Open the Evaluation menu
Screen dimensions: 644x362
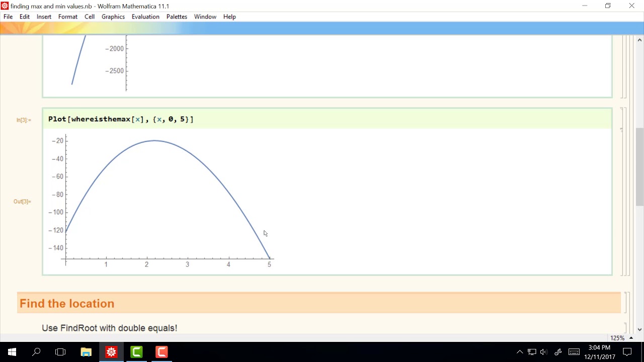145,17
